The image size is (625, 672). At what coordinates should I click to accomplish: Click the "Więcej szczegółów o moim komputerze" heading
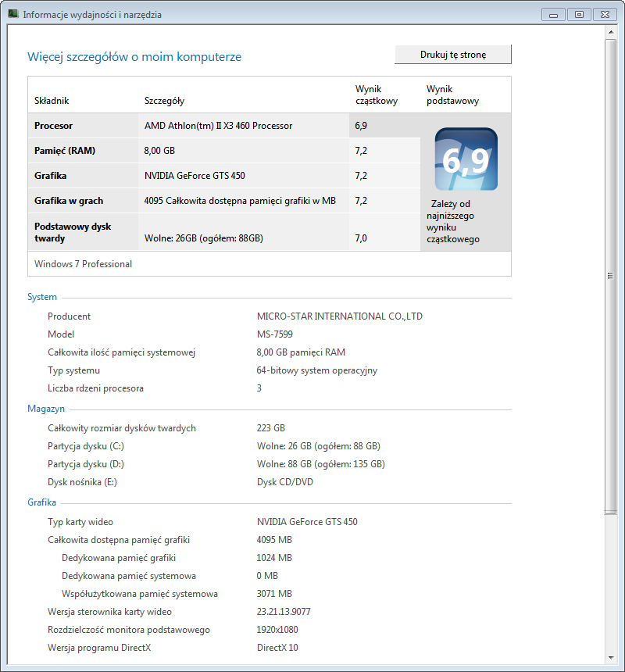(x=134, y=57)
